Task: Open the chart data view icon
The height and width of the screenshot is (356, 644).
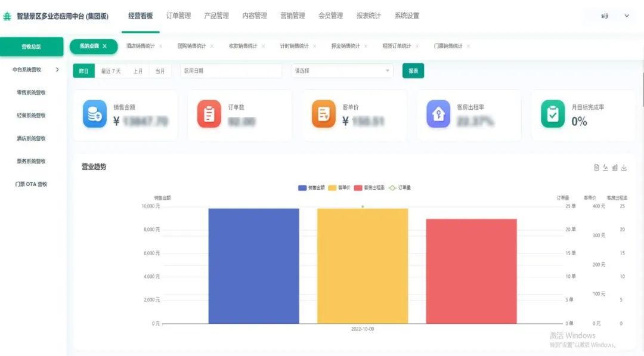Action: [x=596, y=168]
